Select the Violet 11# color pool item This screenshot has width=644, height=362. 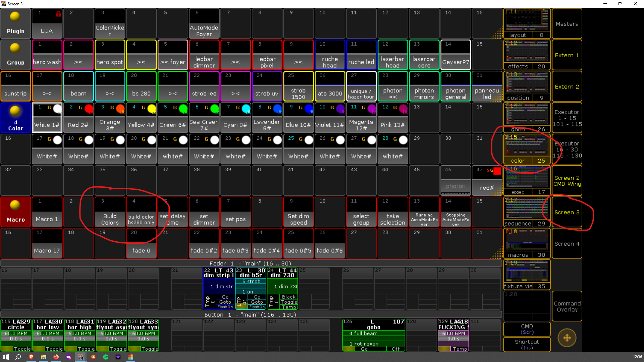tap(330, 118)
